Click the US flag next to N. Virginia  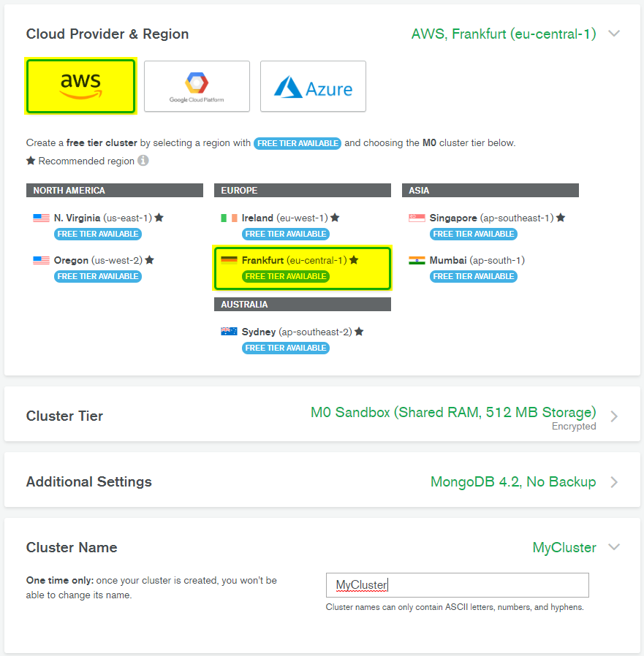pyautogui.click(x=41, y=218)
